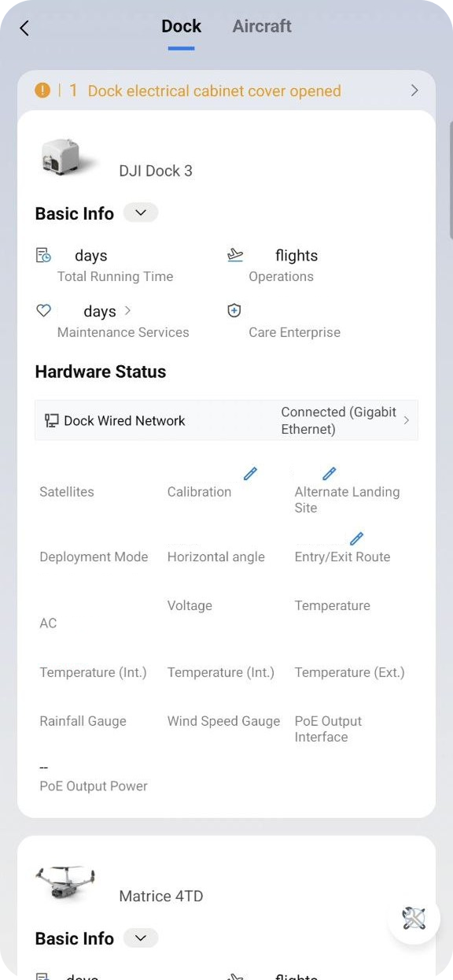Collapse the Matrice 4TD Basic Info section
The height and width of the screenshot is (980, 453).
click(x=140, y=937)
